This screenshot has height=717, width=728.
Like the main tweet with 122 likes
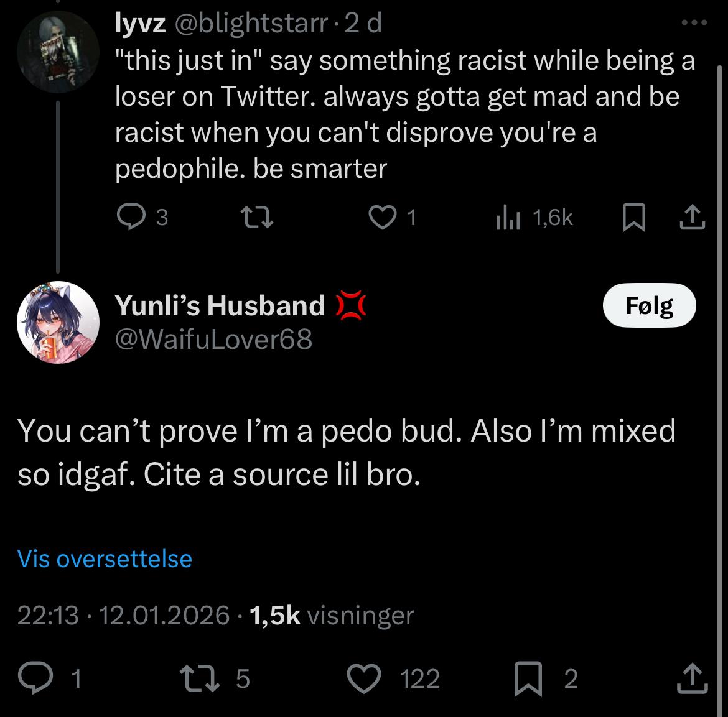[x=363, y=678]
